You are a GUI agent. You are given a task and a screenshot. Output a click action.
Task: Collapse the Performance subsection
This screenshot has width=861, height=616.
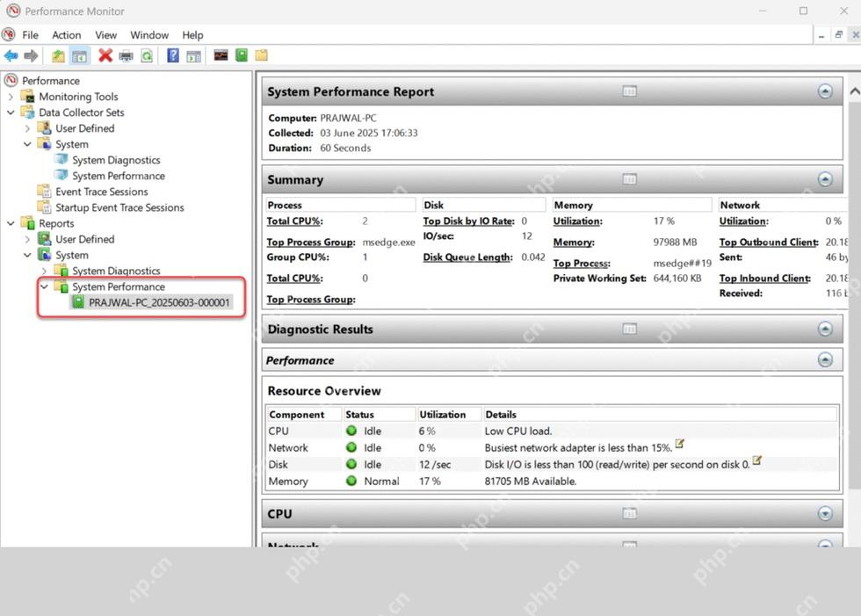coord(825,359)
